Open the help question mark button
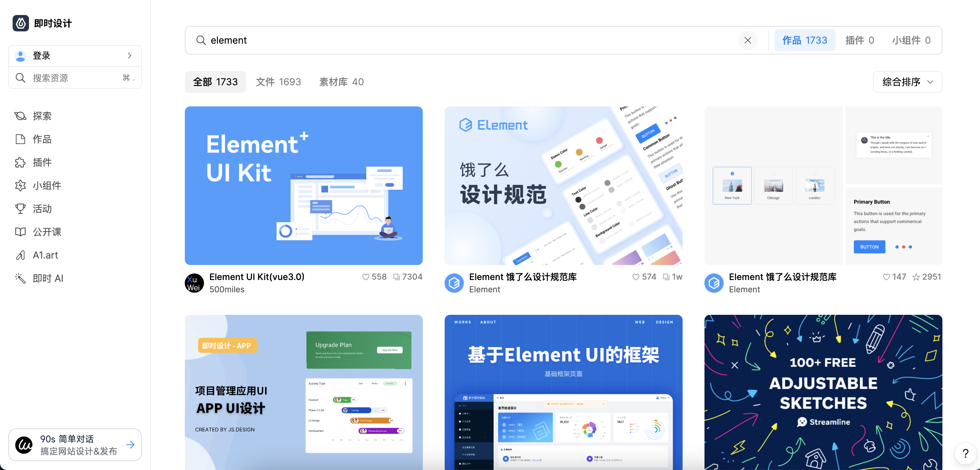Screen dimensions: 980x470 pos(966,453)
